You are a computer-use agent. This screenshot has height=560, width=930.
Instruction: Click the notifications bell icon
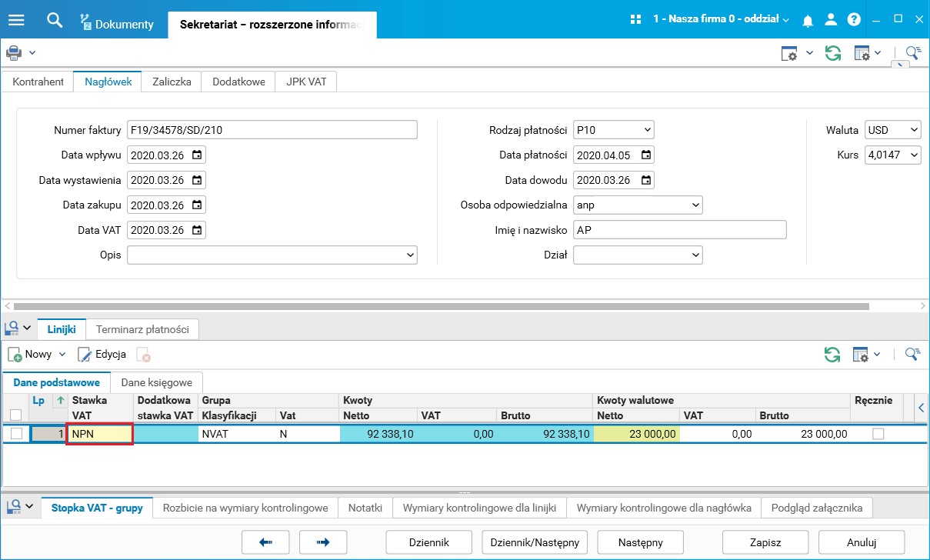[x=808, y=21]
